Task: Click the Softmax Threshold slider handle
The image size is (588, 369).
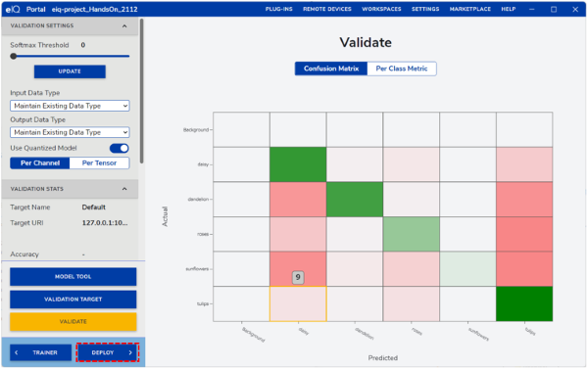Action: [x=14, y=56]
